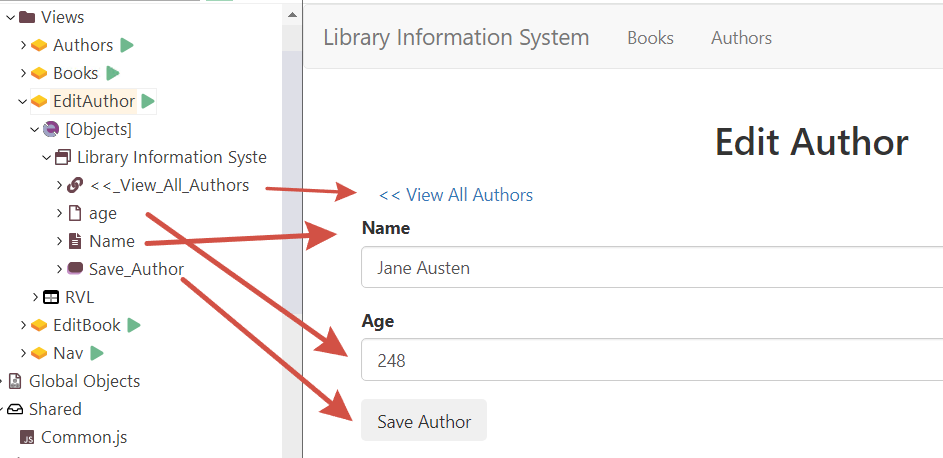Click the Global Objects icon
The image size is (943, 458).
(x=16, y=381)
